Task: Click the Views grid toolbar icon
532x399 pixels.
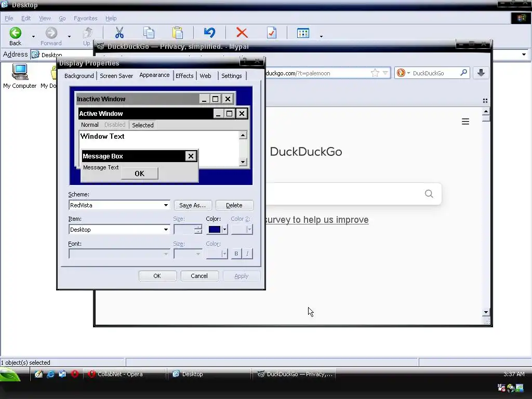Action: pos(303,33)
